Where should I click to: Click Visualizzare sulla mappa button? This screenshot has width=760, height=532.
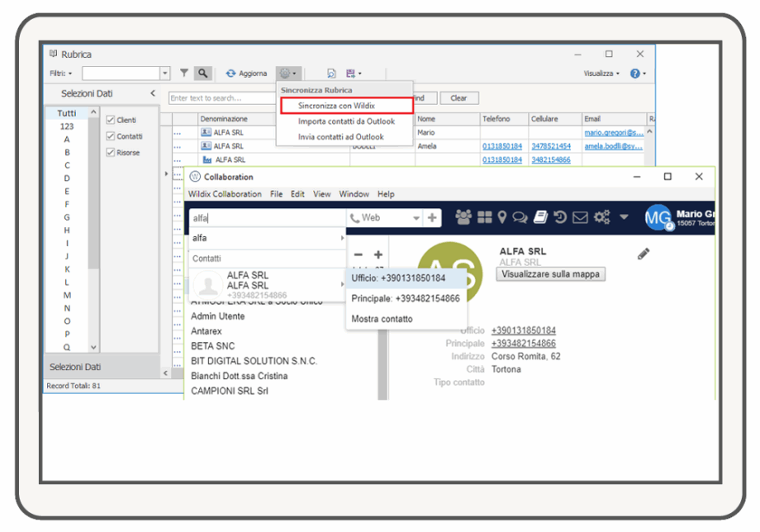point(550,274)
